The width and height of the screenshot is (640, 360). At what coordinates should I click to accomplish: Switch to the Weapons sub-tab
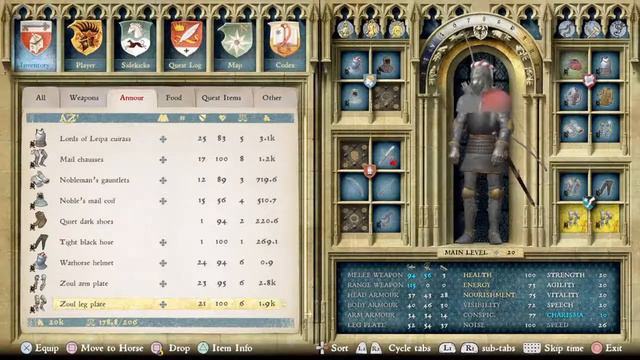click(84, 98)
